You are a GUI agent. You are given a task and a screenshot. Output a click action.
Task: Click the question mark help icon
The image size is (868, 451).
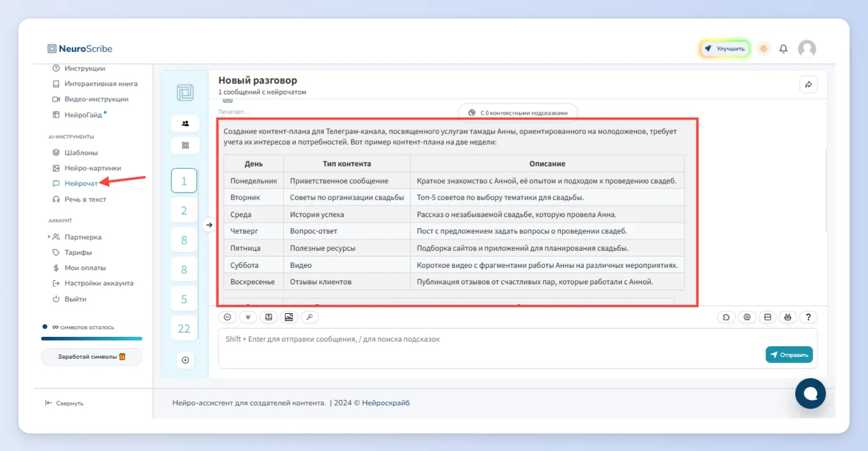pos(808,317)
